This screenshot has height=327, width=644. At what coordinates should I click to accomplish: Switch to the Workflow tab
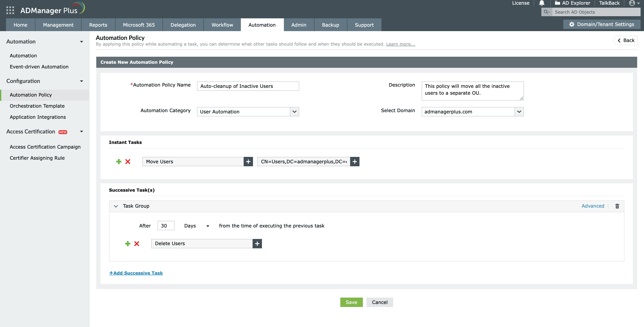point(222,25)
